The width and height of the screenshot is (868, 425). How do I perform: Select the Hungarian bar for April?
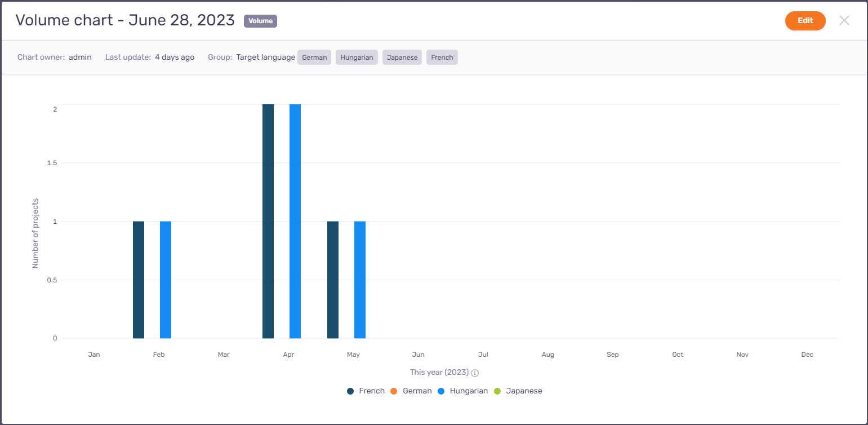[x=295, y=221]
